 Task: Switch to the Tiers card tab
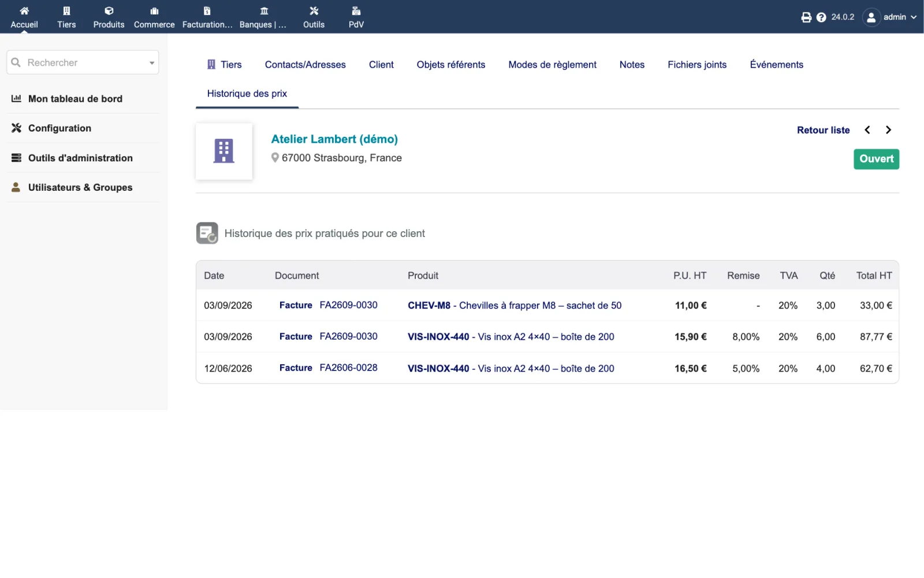(x=224, y=65)
